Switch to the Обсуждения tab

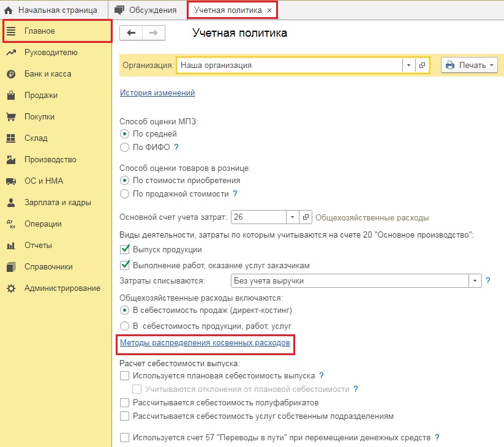pos(146,10)
